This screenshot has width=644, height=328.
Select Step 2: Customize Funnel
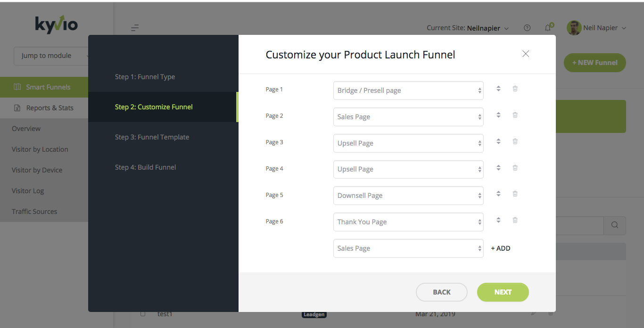[x=163, y=107]
